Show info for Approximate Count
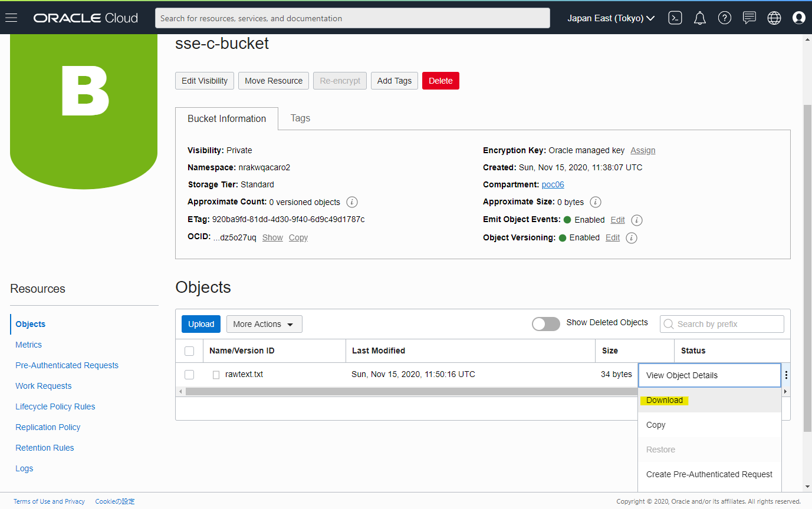This screenshot has height=509, width=812. (x=352, y=202)
